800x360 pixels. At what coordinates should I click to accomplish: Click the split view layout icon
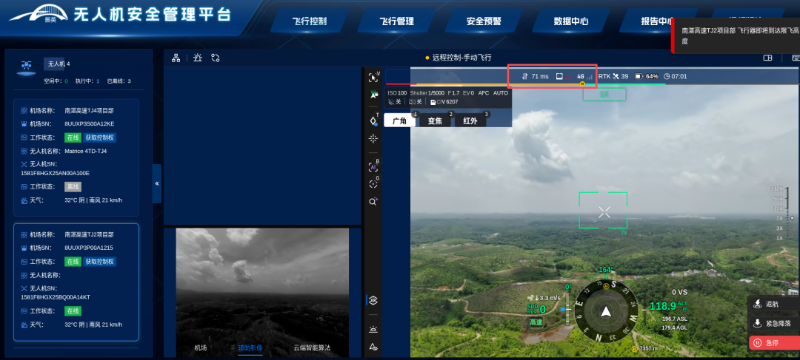coord(768,58)
